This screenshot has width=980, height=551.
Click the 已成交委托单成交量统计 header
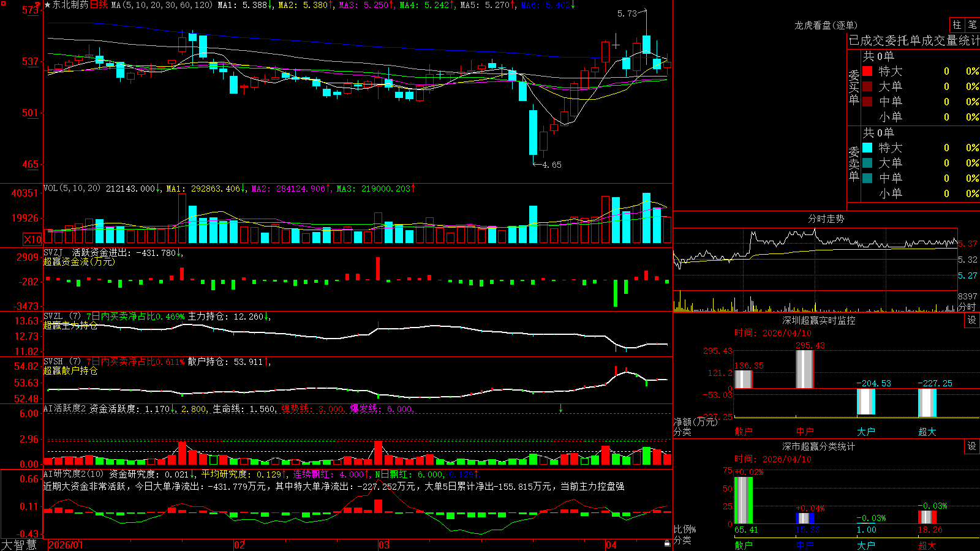click(x=914, y=40)
